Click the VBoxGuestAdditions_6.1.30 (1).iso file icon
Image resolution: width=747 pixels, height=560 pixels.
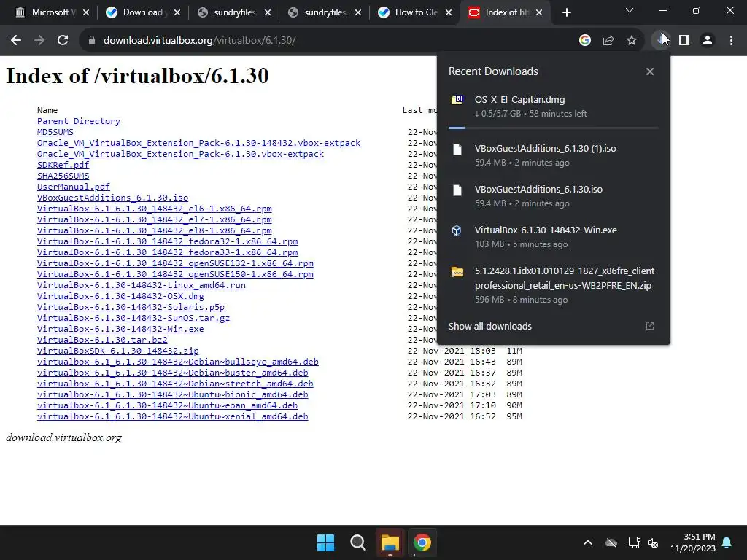click(457, 149)
